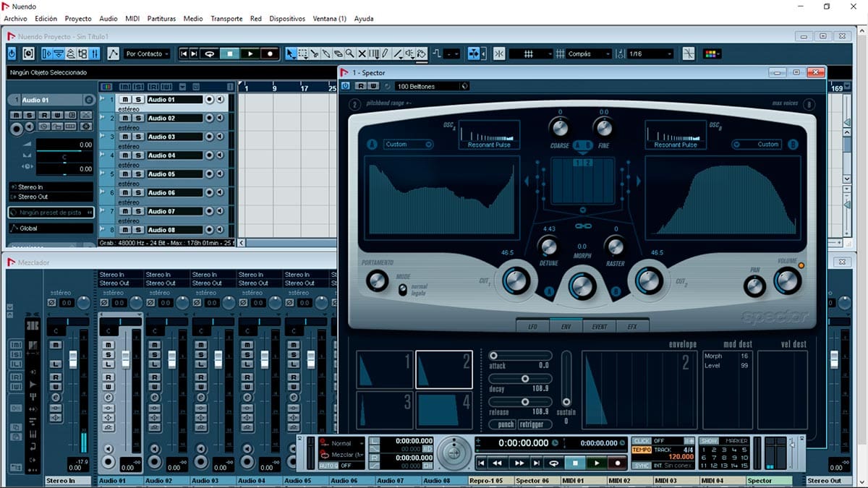Toggle the Spector plugin power button
This screenshot has width=868, height=488.
pyautogui.click(x=346, y=86)
